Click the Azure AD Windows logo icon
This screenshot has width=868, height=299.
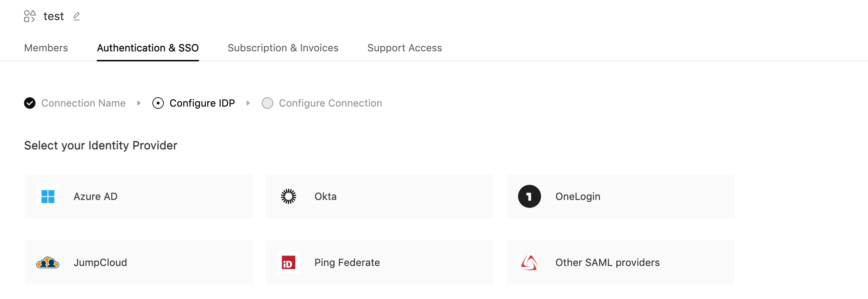[48, 196]
